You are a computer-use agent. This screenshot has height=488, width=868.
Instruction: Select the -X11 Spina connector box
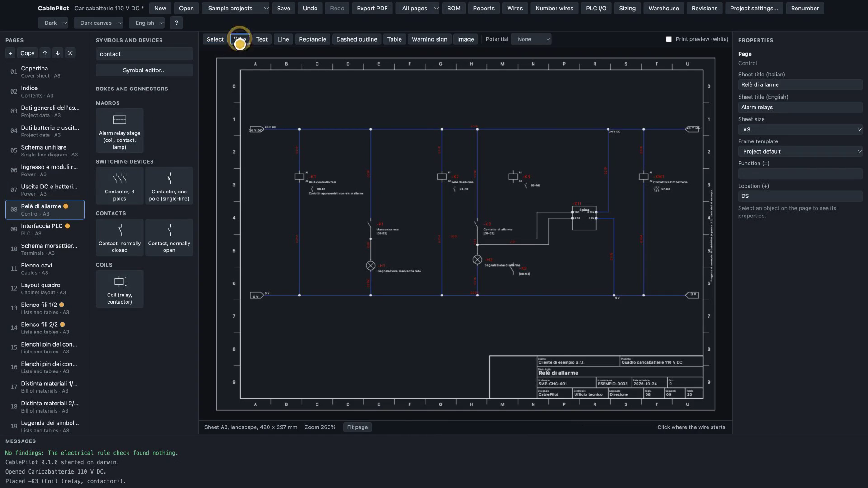point(584,218)
